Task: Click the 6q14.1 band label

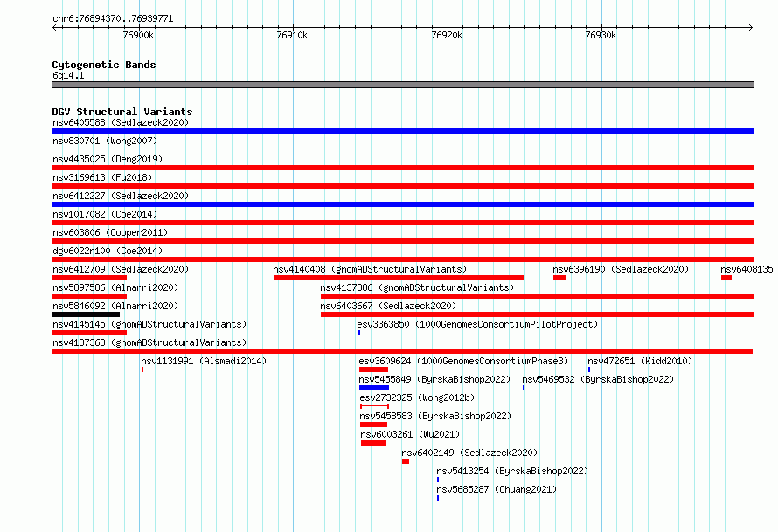Action: tap(68, 75)
